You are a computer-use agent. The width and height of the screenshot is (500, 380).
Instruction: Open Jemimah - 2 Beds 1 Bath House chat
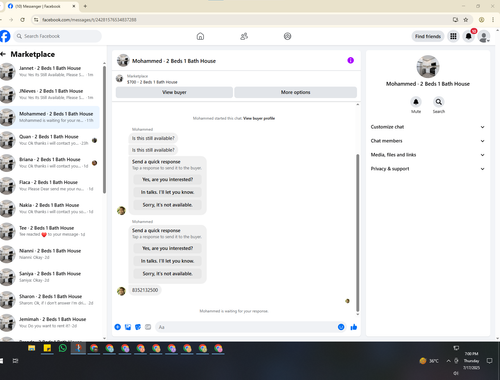coord(50,323)
